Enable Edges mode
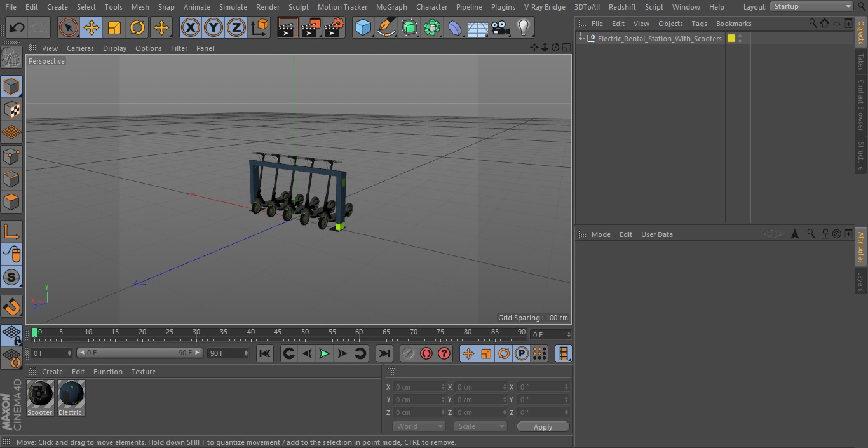 11,179
